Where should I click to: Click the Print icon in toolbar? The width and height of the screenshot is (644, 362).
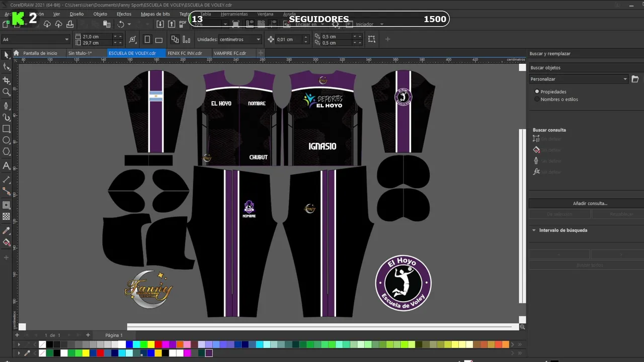tap(70, 24)
